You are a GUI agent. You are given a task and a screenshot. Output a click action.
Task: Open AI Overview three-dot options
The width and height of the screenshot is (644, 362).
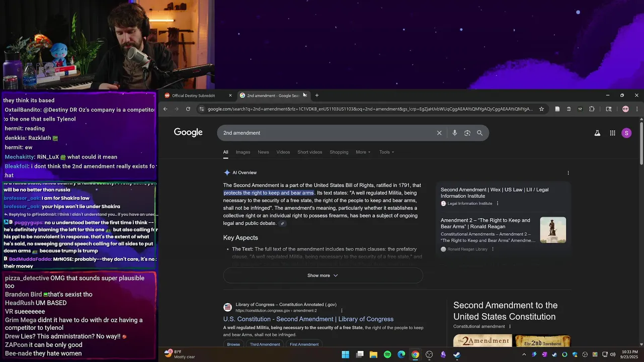tap(569, 172)
